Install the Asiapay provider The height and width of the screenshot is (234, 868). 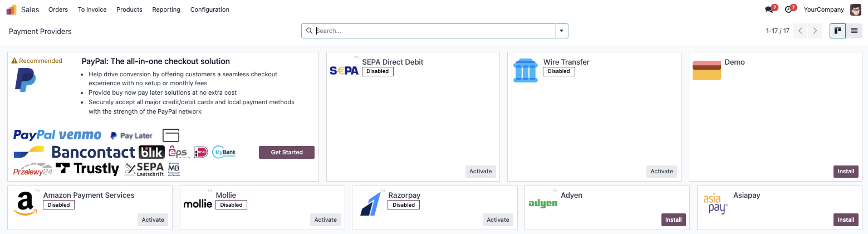point(846,220)
